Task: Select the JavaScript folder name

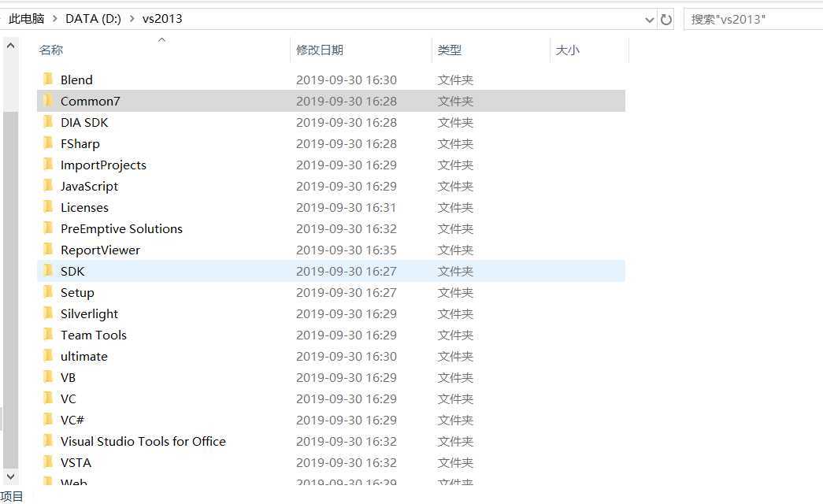Action: click(x=89, y=186)
